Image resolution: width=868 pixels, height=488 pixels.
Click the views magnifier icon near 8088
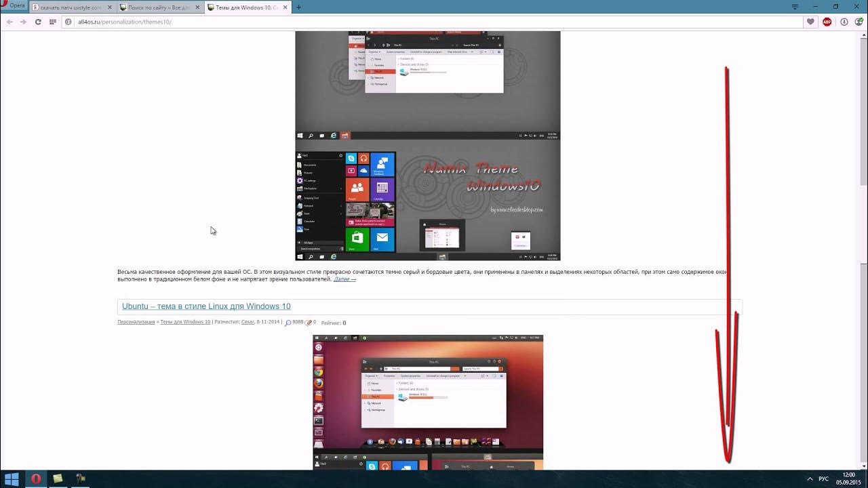[288, 323]
